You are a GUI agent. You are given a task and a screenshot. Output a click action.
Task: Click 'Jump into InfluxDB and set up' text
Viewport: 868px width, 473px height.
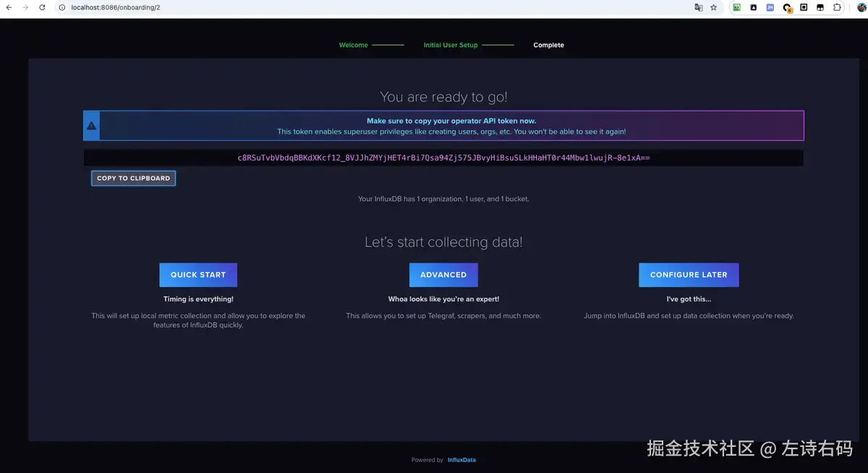tap(689, 316)
